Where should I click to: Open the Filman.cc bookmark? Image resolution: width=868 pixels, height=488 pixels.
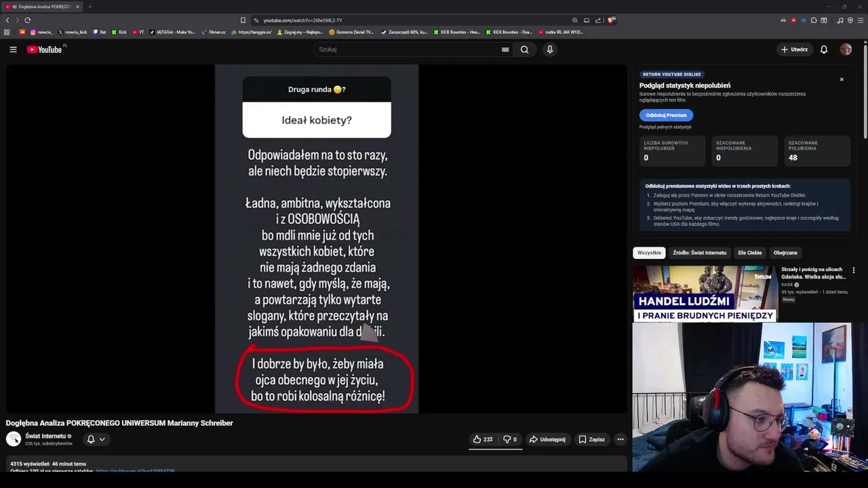214,32
